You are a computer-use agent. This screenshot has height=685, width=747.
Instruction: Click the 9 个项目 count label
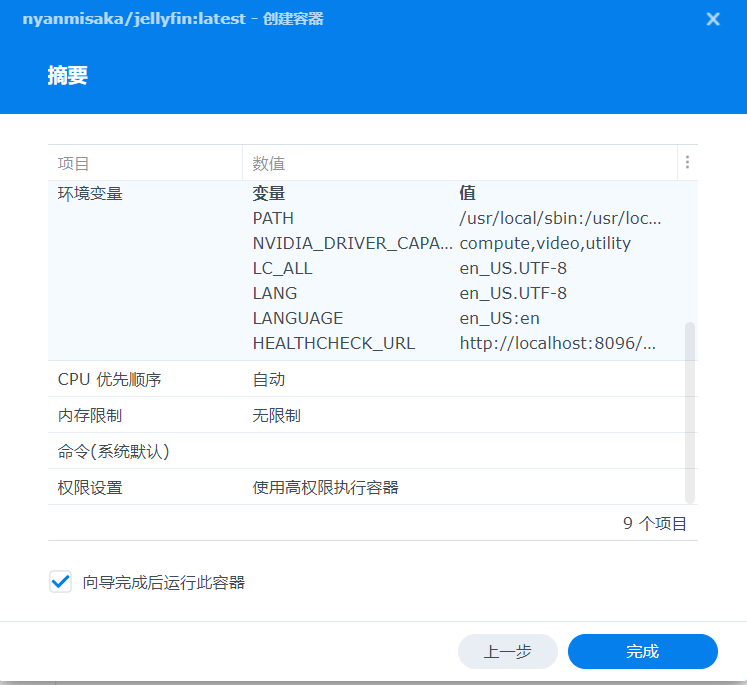click(655, 523)
